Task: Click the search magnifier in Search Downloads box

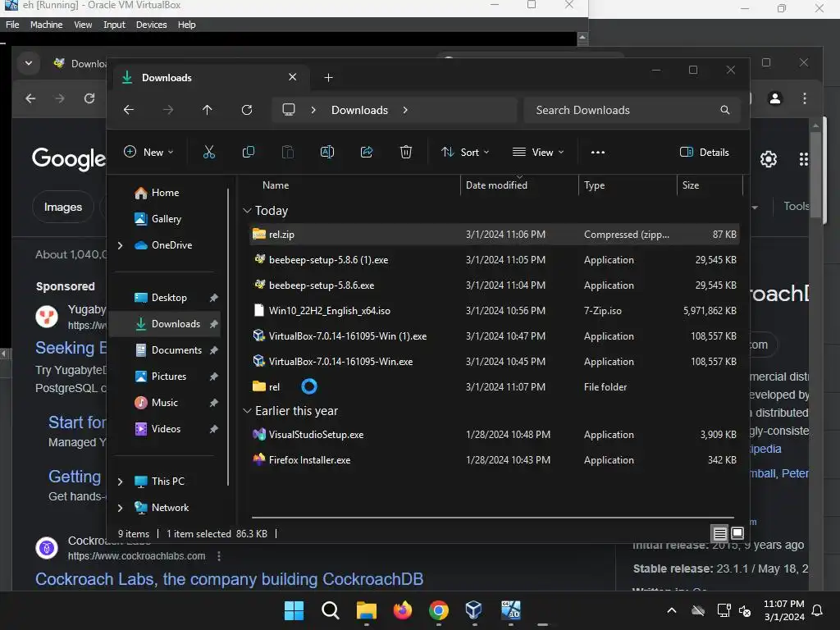Action: [725, 110]
